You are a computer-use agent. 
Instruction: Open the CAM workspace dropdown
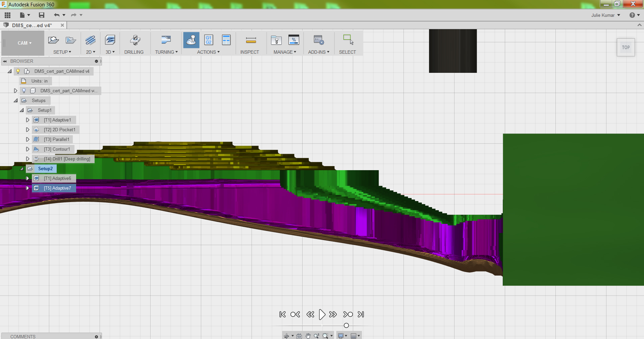(x=24, y=43)
